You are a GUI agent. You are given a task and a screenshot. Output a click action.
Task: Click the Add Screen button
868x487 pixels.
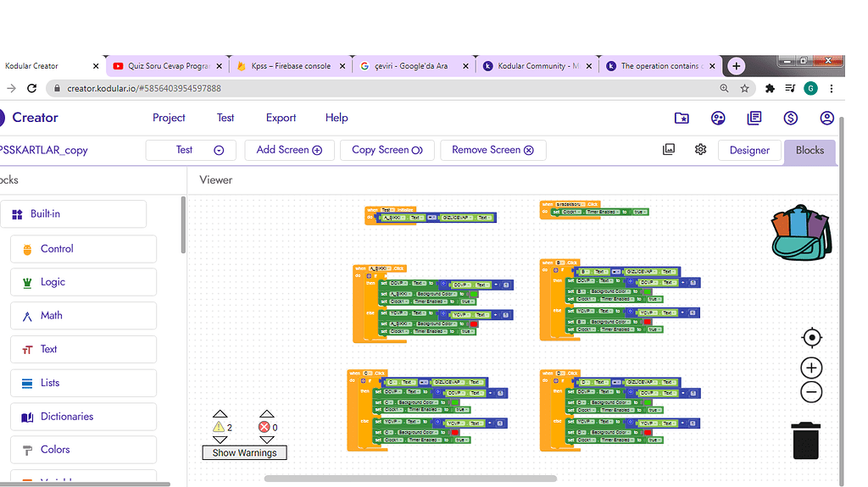289,150
